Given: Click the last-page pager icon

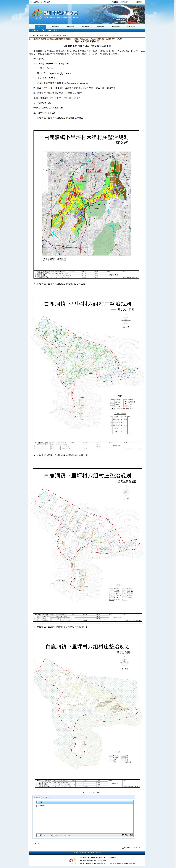Looking at the screenshot, I should click(x=65, y=835).
